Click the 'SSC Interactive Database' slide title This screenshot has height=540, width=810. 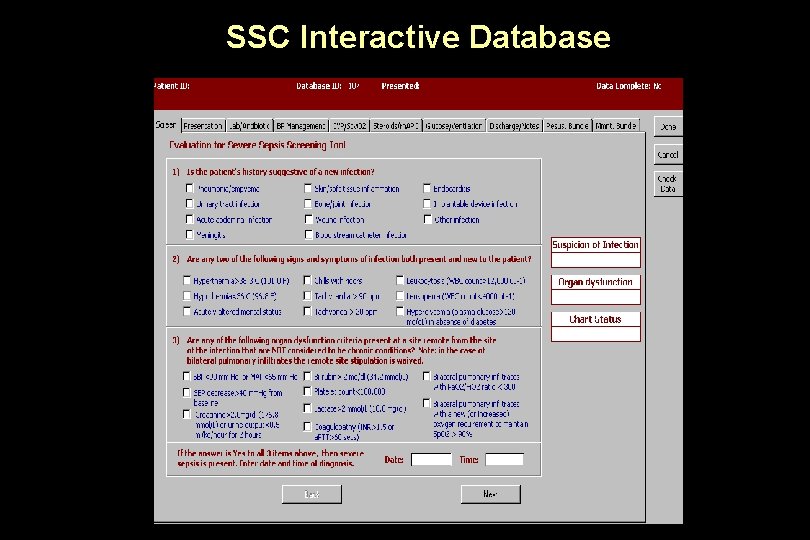coord(418,37)
